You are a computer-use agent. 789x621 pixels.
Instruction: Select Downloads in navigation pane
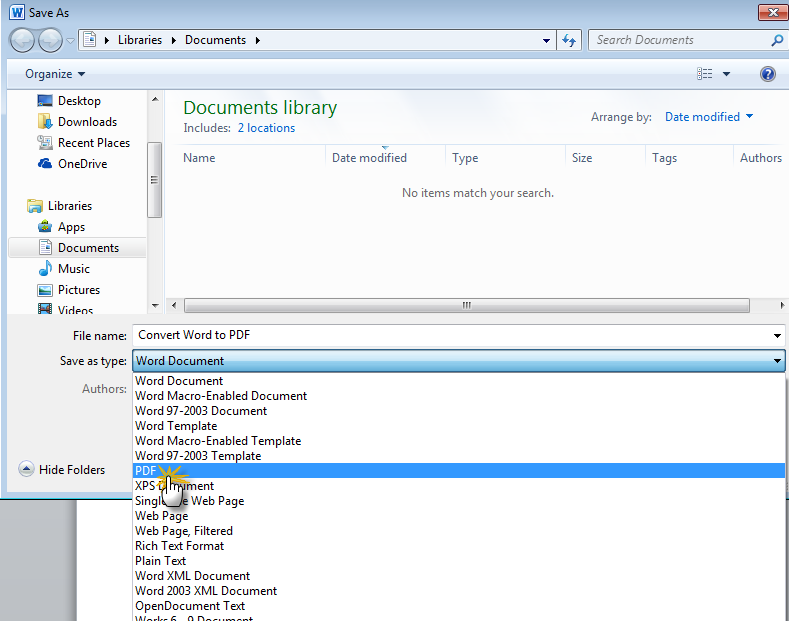(87, 122)
